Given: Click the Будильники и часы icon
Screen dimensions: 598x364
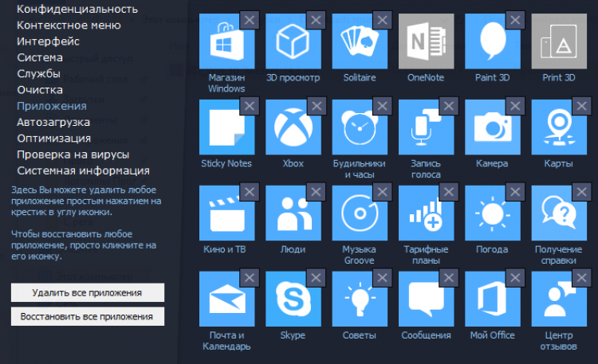Looking at the screenshot, I should pyautogui.click(x=360, y=127).
